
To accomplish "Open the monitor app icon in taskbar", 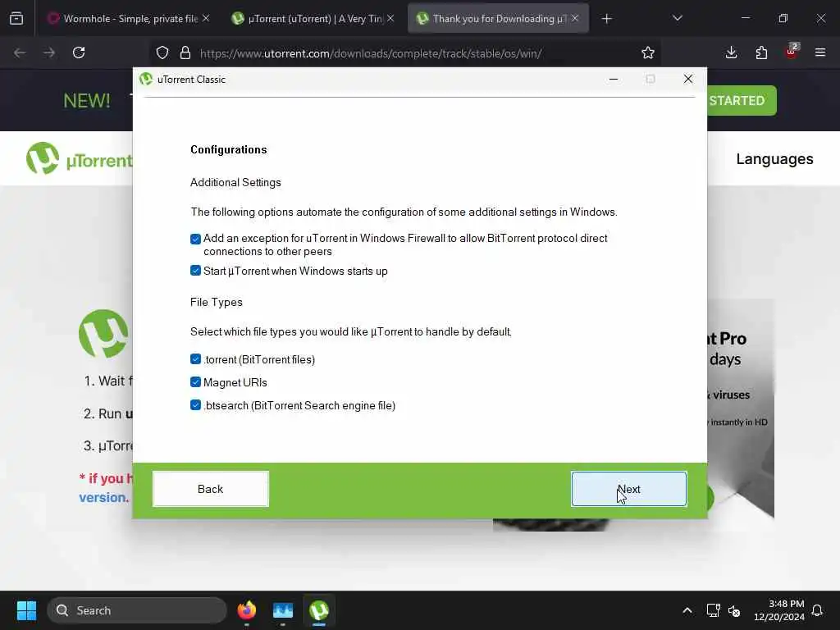I will (283, 610).
